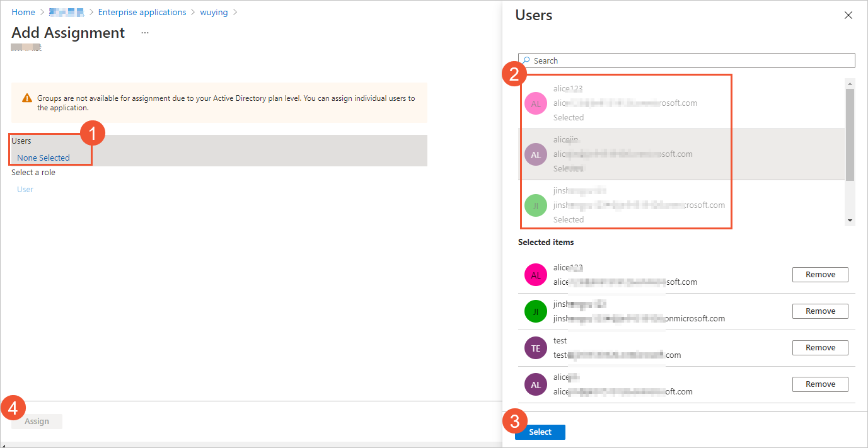Remove the test user from selected items
Viewport: 868px width, 448px height.
[820, 348]
